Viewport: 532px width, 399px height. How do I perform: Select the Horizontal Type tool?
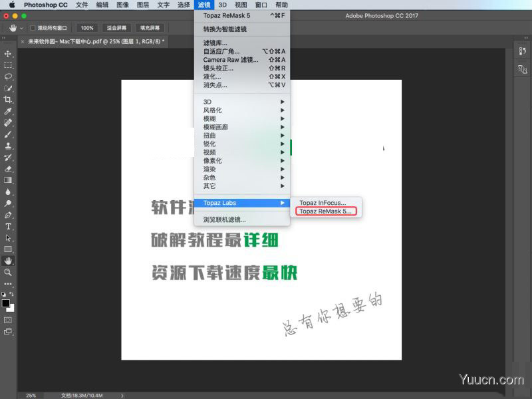pos(8,227)
